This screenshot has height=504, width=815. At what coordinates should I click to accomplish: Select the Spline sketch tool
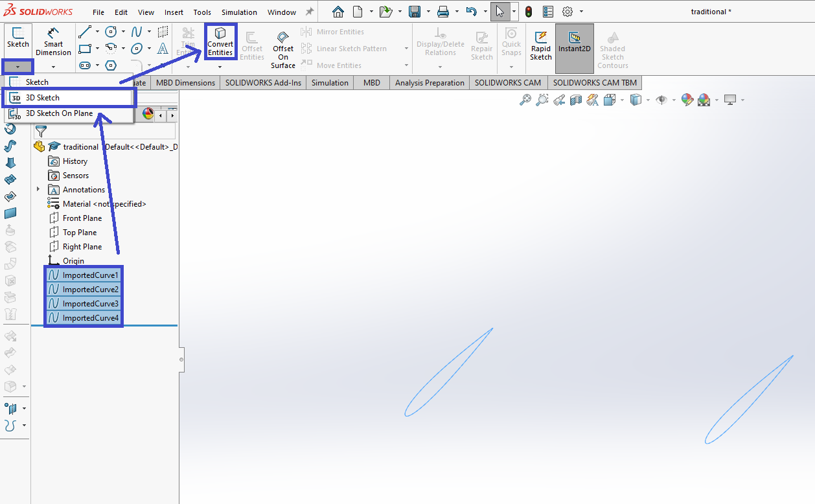(x=137, y=31)
